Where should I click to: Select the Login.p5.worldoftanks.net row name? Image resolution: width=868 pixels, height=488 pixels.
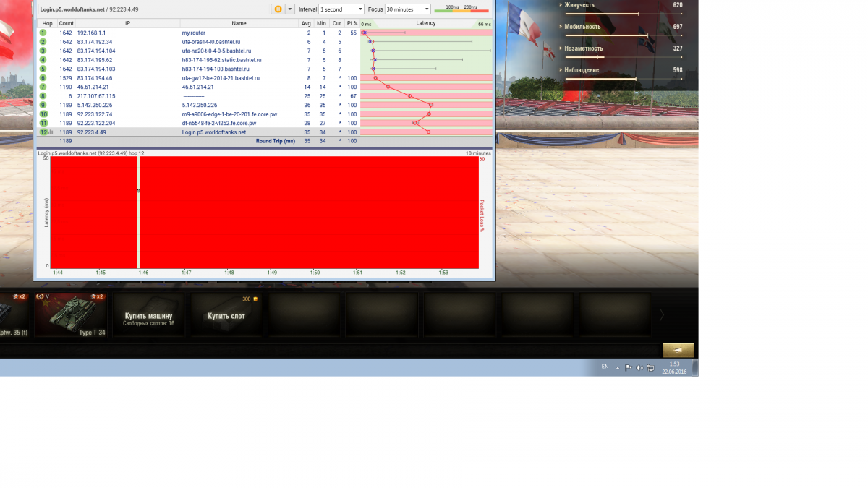[x=213, y=132]
